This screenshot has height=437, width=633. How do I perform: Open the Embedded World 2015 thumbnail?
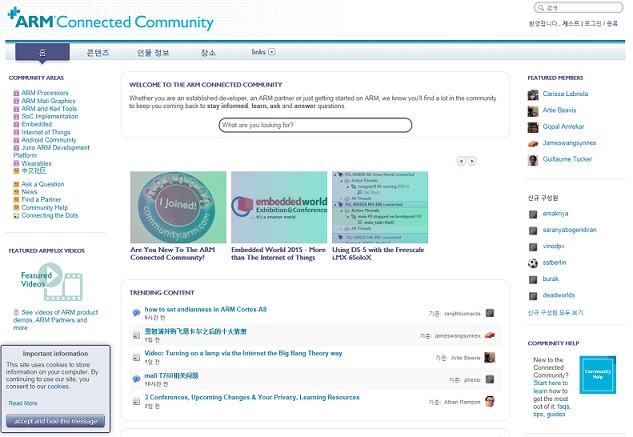pyautogui.click(x=278, y=207)
